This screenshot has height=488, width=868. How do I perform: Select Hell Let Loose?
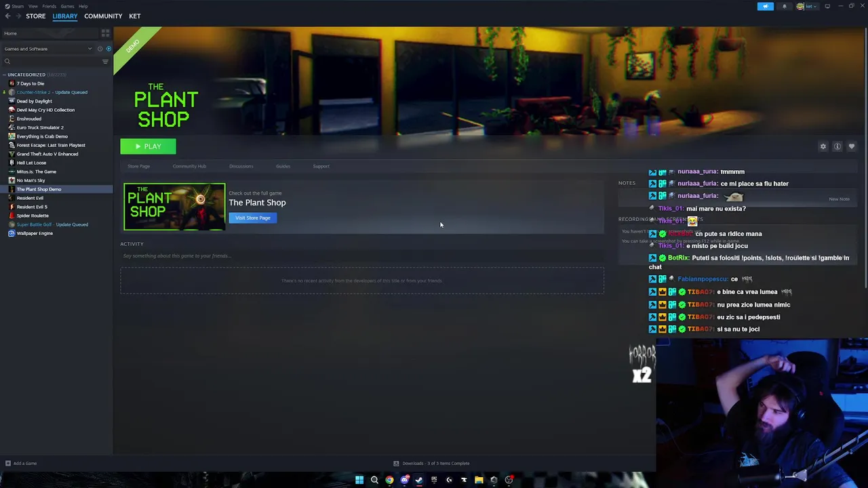31,163
